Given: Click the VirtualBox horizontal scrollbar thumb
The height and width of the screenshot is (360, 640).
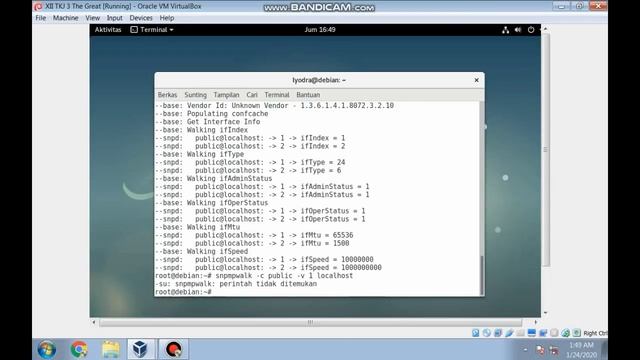Looking at the screenshot, I should [310, 322].
